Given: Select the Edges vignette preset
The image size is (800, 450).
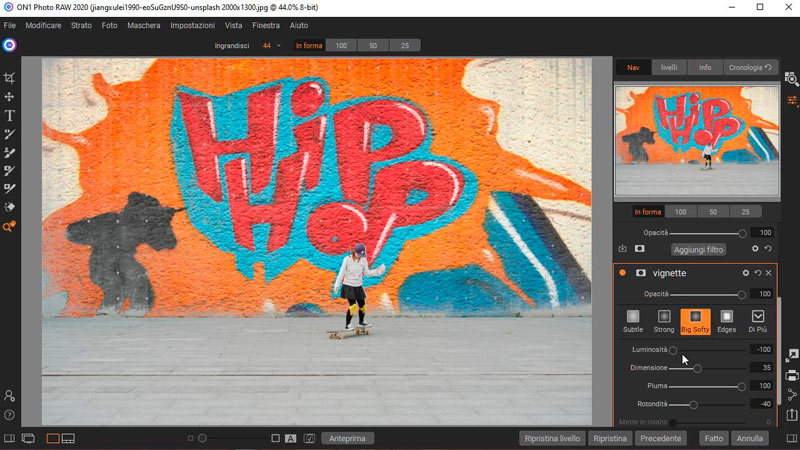Looking at the screenshot, I should click(x=727, y=321).
